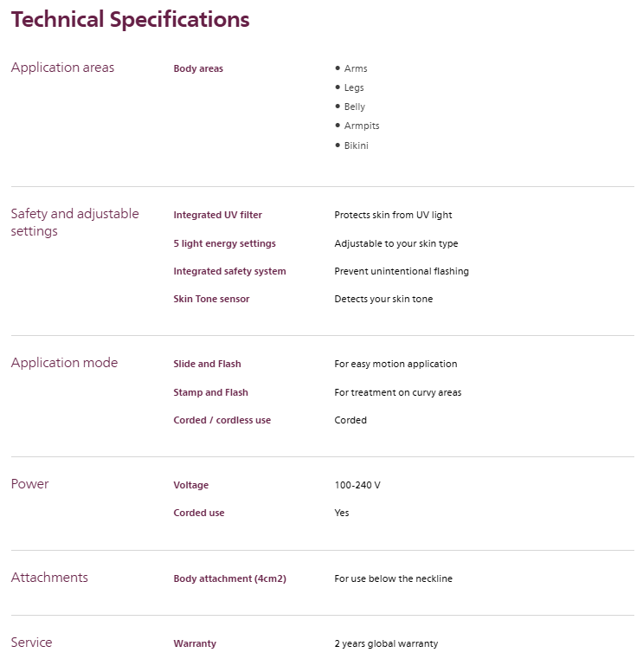The image size is (643, 672).
Task: Click the Corded / cordless use label
Action: tap(222, 420)
